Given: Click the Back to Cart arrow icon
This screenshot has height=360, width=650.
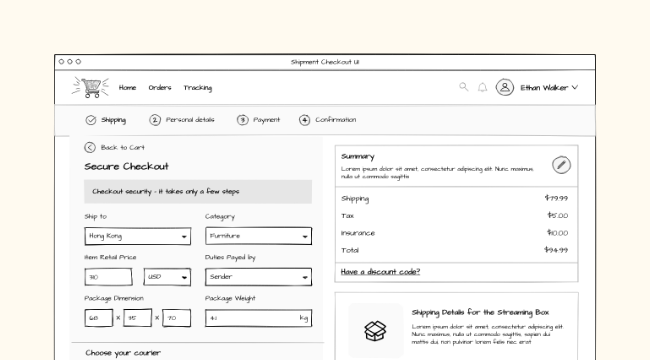Looking at the screenshot, I should [x=90, y=147].
